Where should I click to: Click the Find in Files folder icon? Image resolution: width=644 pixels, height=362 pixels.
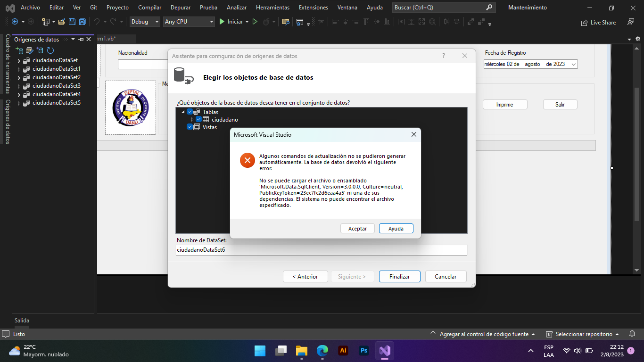tap(285, 22)
